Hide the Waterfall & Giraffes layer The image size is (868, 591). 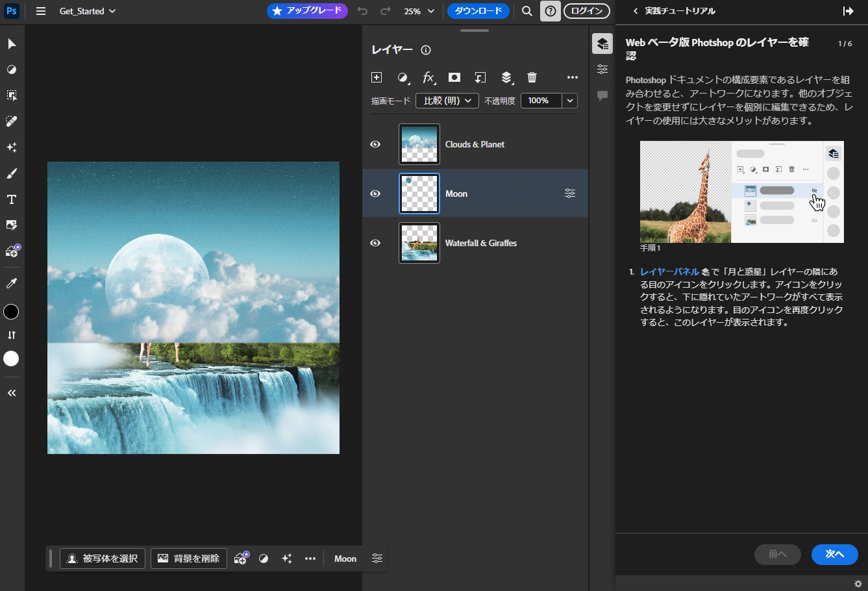(x=375, y=243)
